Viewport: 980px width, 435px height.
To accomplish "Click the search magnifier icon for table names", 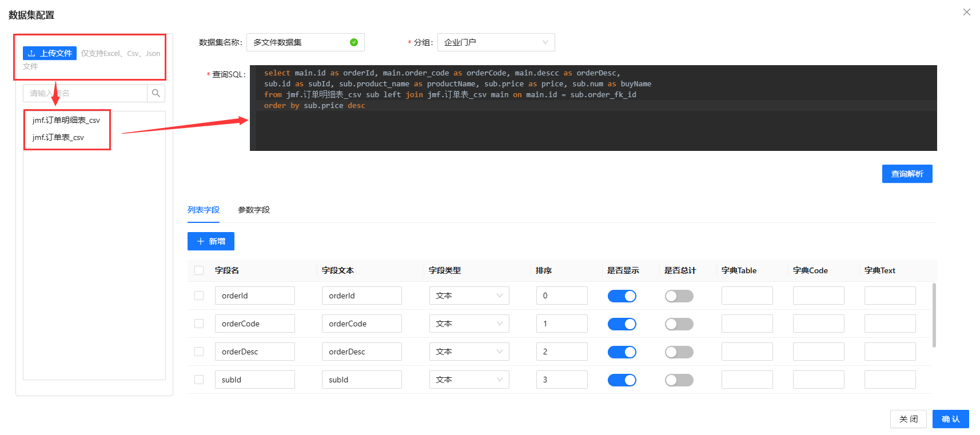I will click(x=156, y=93).
